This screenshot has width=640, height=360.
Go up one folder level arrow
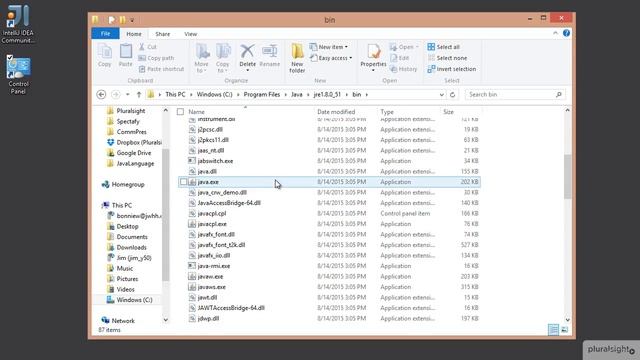(139, 94)
